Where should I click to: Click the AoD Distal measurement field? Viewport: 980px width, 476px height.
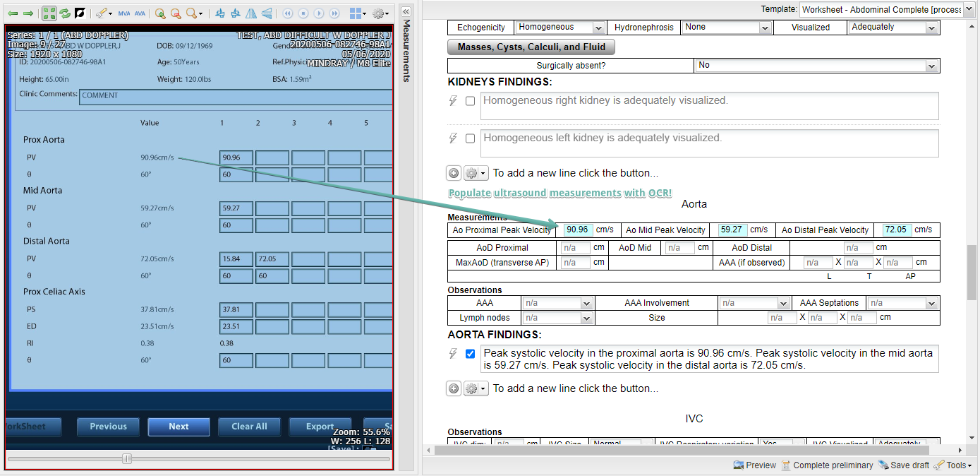coord(859,248)
